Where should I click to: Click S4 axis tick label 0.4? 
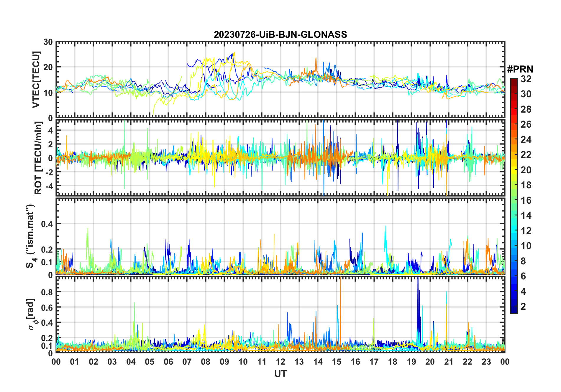tap(47, 224)
